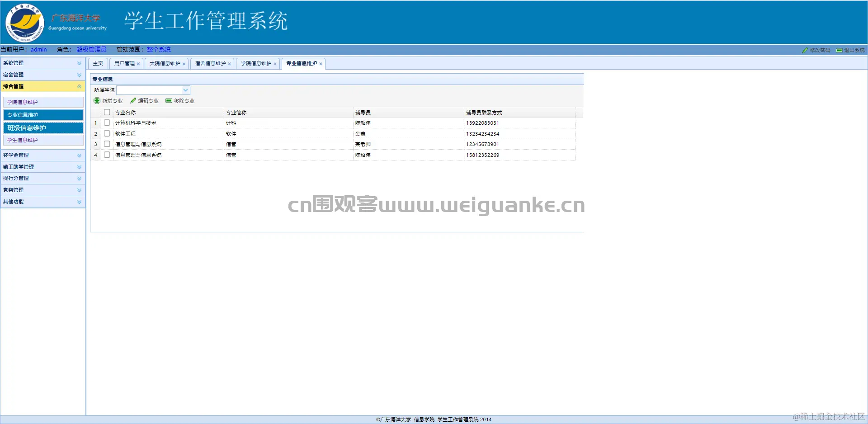
Task: Click phone number 13922083031
Action: (x=482, y=123)
